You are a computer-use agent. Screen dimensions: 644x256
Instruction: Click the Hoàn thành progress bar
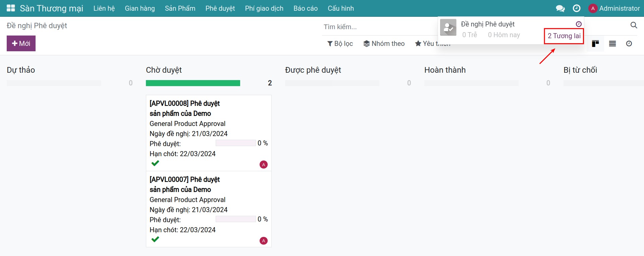[471, 83]
